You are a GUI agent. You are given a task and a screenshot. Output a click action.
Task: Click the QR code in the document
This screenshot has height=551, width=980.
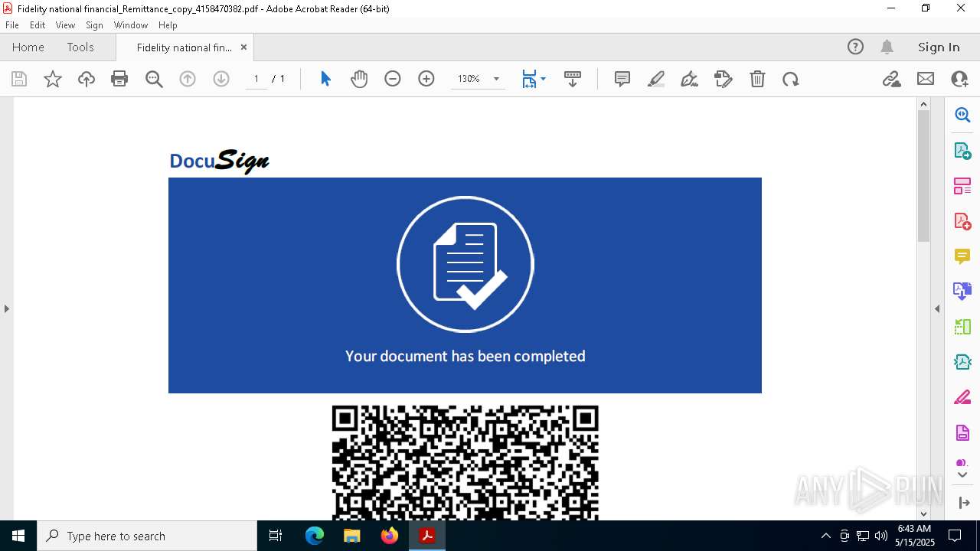coord(465,463)
